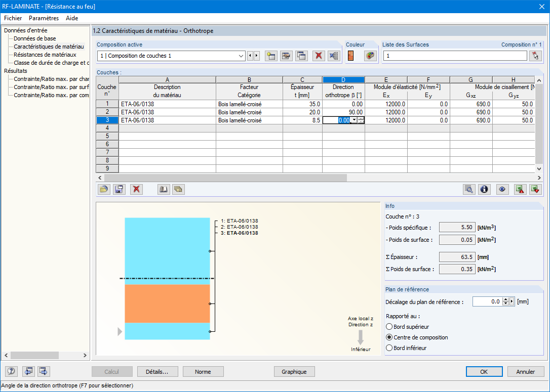Screen dimensions: 550x392
Task: Go to next composition arrow
Action: 256,56
